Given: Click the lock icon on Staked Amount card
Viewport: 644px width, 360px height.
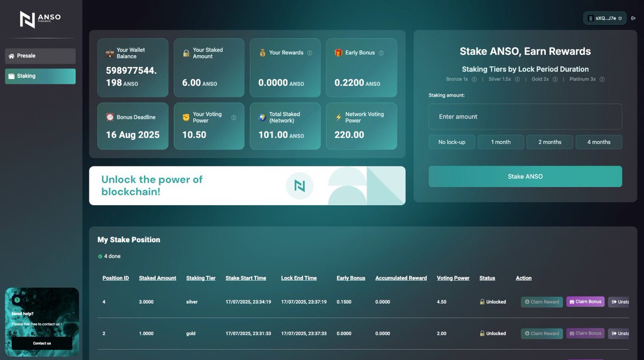Looking at the screenshot, I should tap(186, 53).
